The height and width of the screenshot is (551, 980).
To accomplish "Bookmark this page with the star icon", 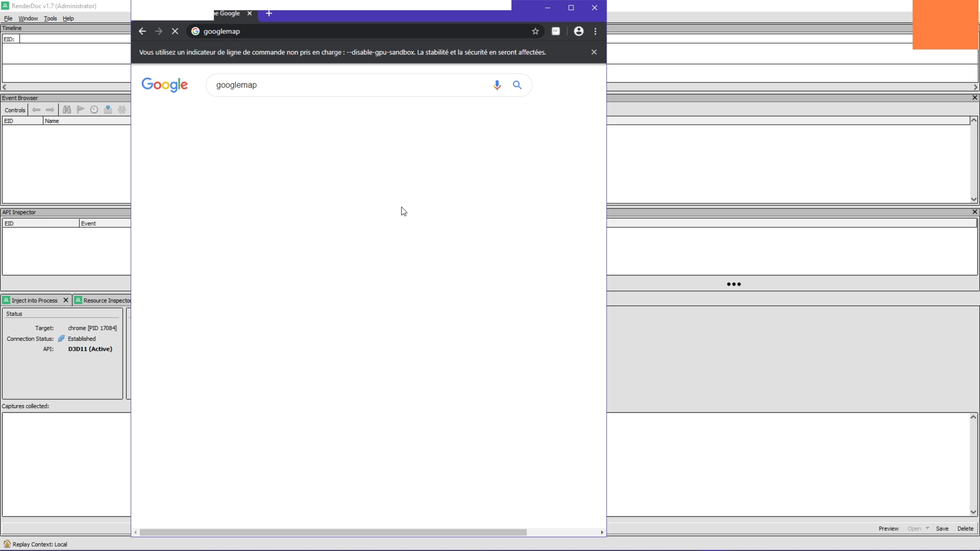I will click(x=535, y=31).
